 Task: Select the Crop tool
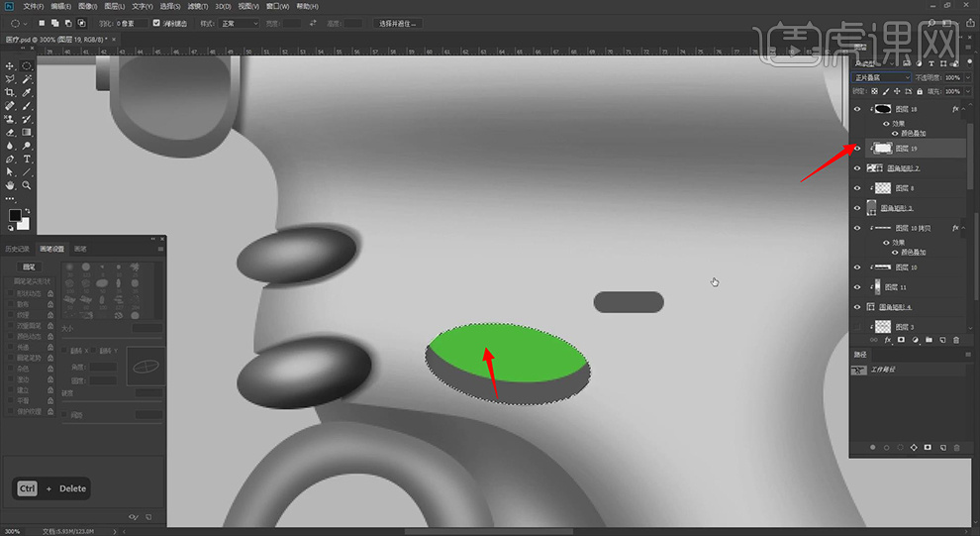pyautogui.click(x=9, y=92)
